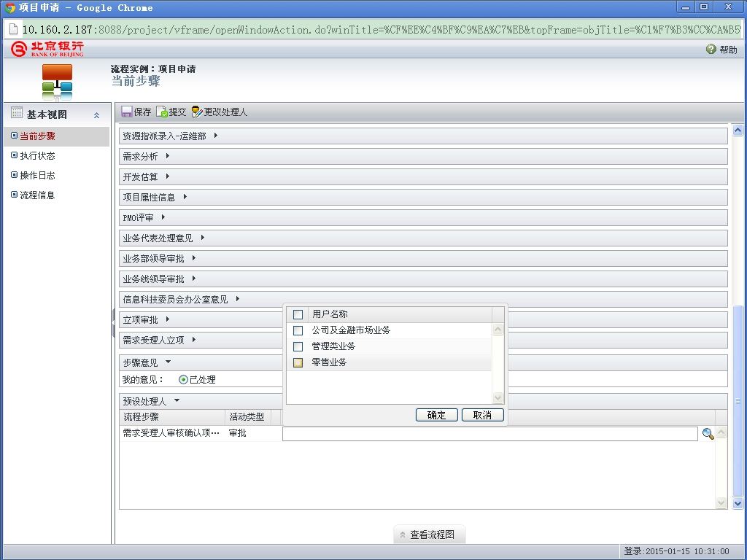The width and height of the screenshot is (747, 560).
Task: Select the 已处理 radio button
Action: [x=183, y=379]
